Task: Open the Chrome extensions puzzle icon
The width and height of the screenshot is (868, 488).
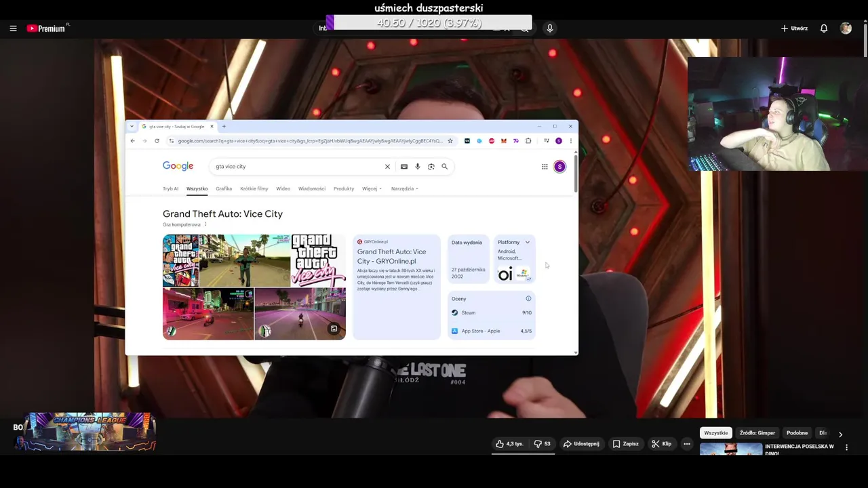Action: 528,141
